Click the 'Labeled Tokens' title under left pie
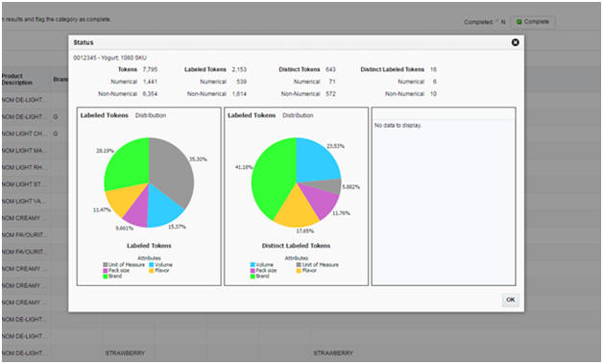The width and height of the screenshot is (603, 364). (149, 246)
